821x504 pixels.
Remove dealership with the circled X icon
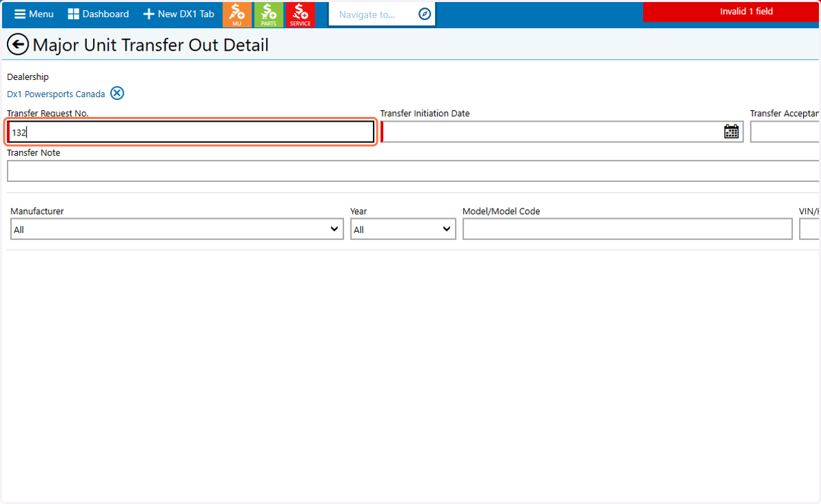[x=117, y=93]
